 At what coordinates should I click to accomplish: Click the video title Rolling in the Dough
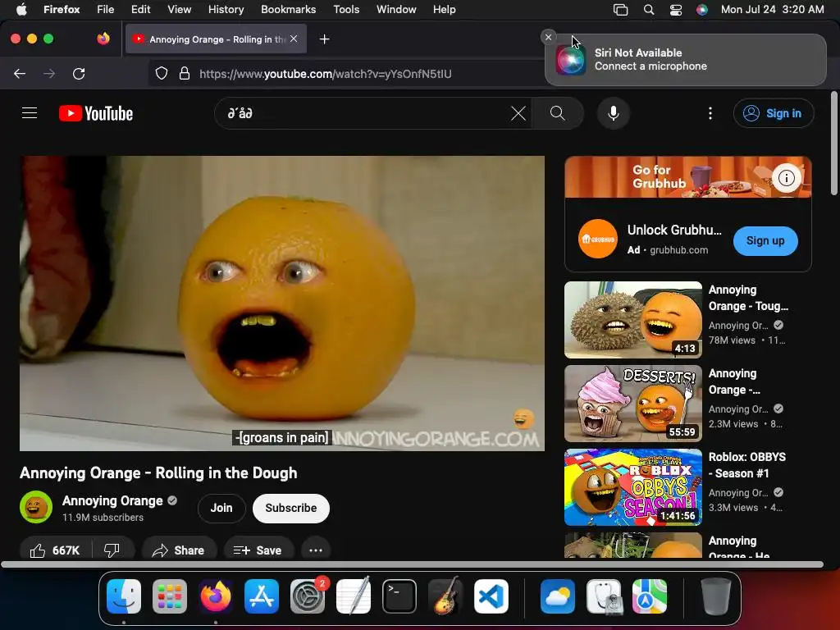[158, 473]
